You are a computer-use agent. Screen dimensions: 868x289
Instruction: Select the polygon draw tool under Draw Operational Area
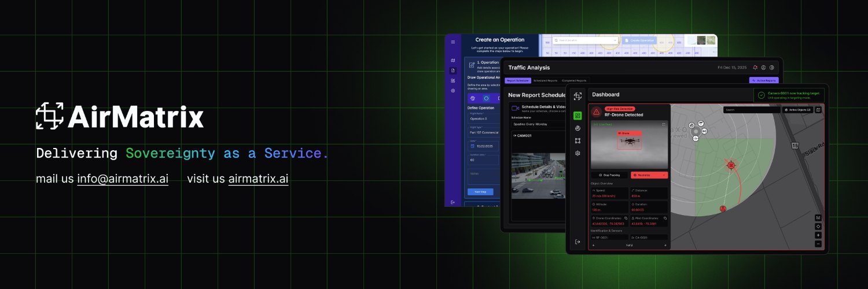[x=472, y=98]
